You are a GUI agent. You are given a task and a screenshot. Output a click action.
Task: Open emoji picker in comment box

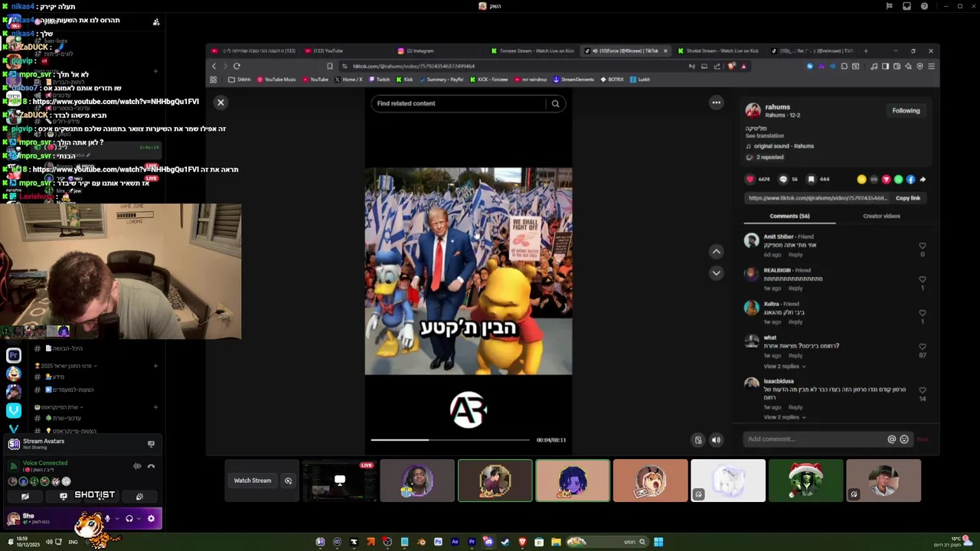pos(904,439)
